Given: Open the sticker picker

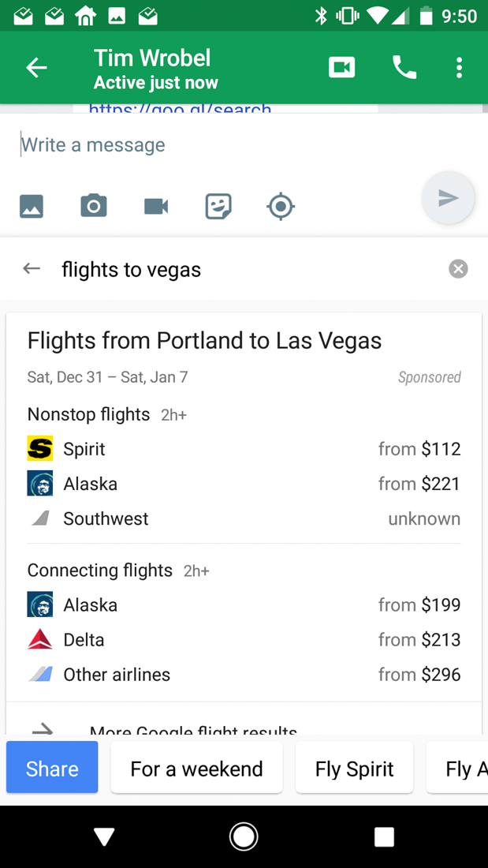Looking at the screenshot, I should tap(218, 207).
